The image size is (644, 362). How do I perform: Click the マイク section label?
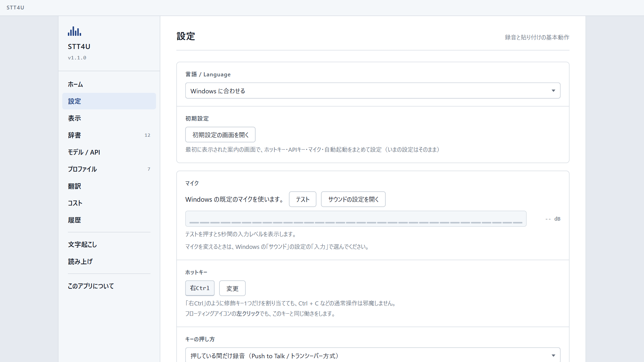tap(192, 183)
